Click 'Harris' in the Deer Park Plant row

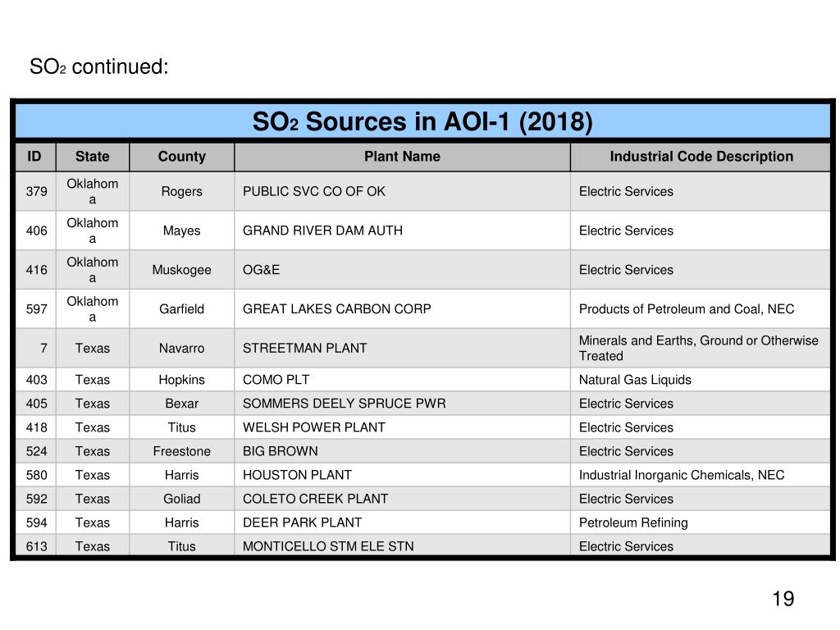181,523
